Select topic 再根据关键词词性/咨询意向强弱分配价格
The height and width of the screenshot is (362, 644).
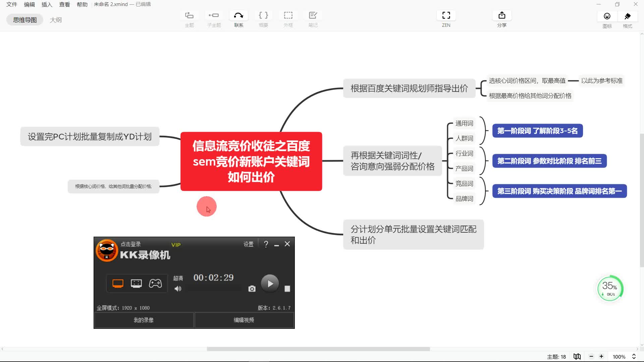coord(392,161)
